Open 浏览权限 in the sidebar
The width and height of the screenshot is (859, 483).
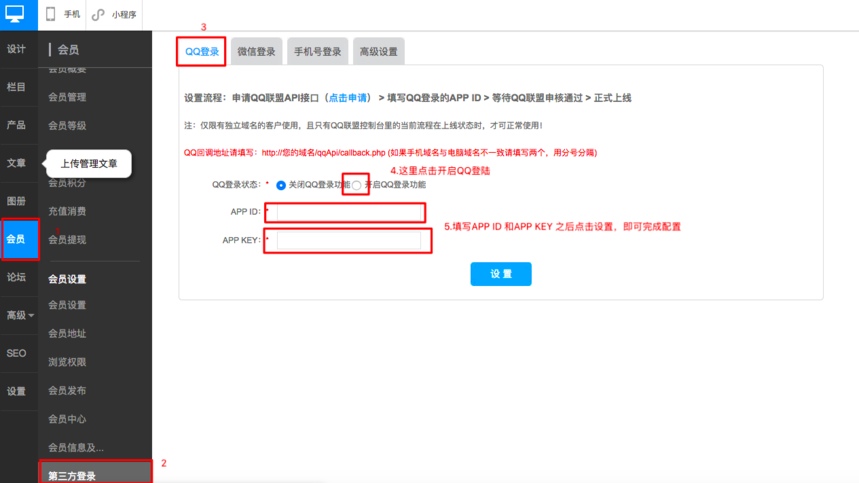tap(67, 362)
